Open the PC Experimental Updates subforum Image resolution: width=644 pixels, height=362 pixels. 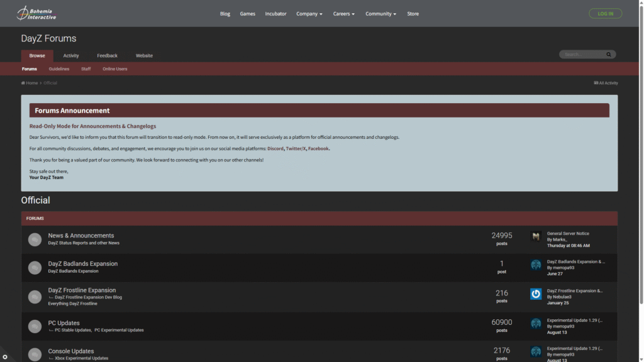point(119,330)
